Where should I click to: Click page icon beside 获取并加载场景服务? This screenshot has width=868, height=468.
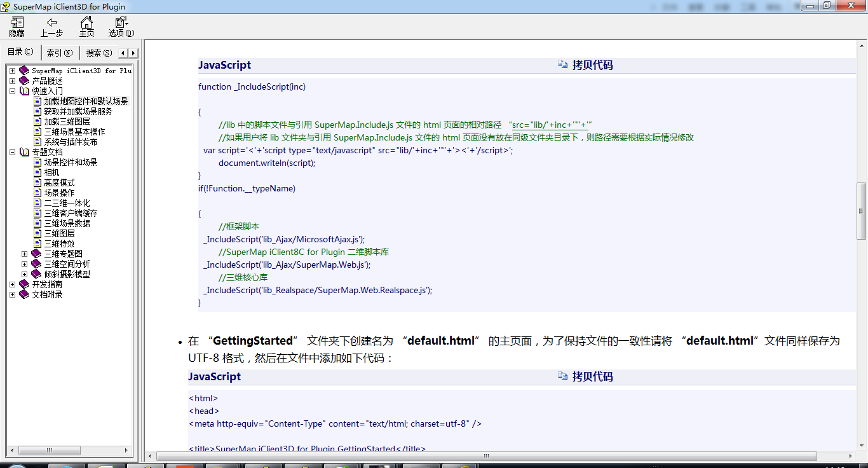point(37,111)
